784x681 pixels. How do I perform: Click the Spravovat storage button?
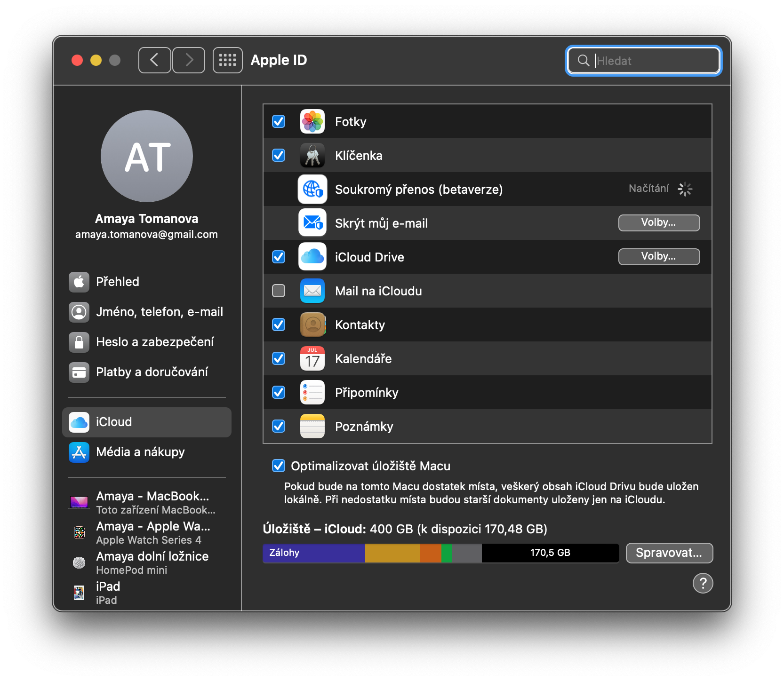tap(669, 553)
